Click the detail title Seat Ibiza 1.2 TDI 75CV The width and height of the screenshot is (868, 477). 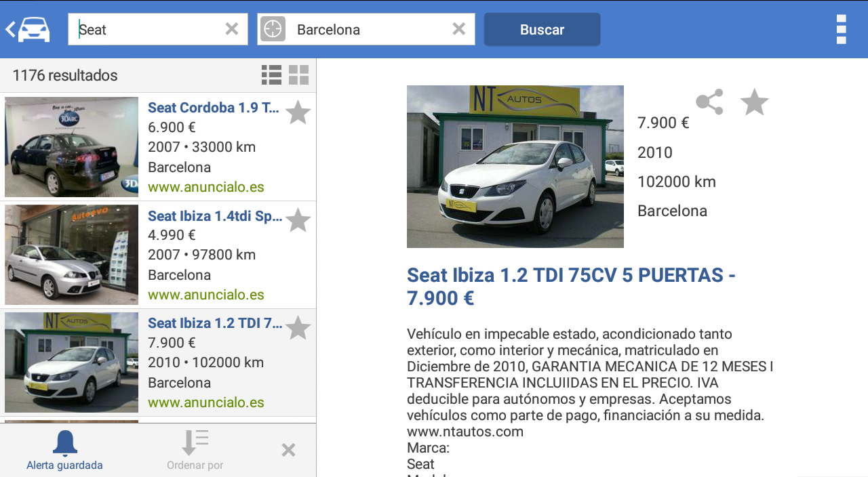tap(571, 287)
